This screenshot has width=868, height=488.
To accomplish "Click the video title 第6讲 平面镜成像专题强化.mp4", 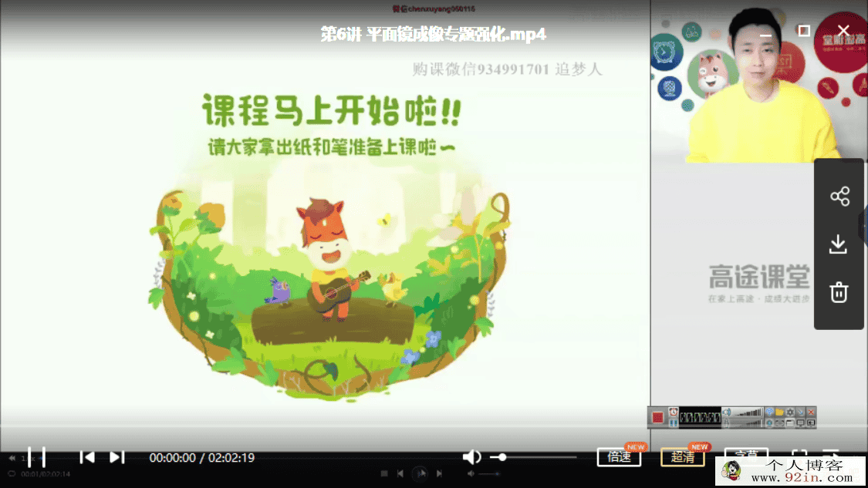I will tap(434, 34).
